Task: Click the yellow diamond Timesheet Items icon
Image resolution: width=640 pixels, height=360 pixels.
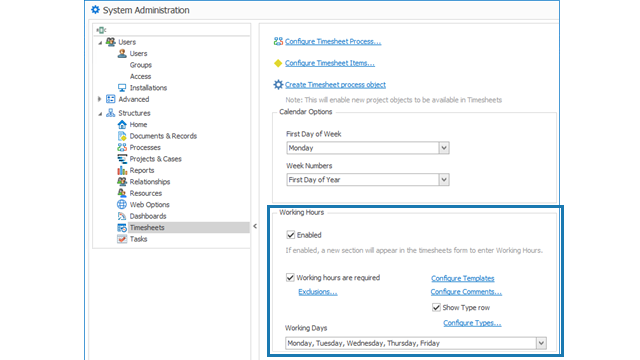Action: coord(278,63)
